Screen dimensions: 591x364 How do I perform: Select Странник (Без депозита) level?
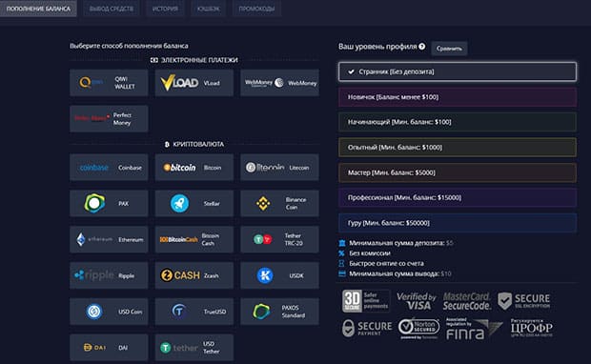click(x=458, y=71)
